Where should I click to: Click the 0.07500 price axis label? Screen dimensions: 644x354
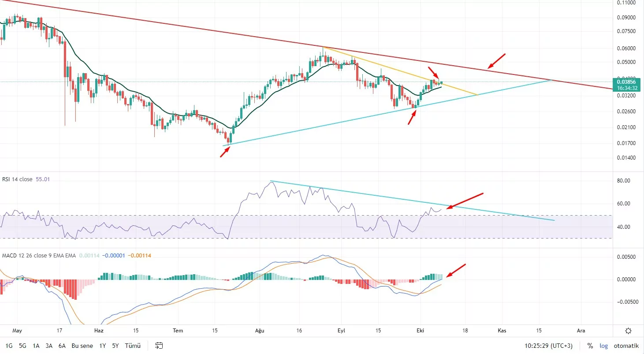tap(626, 31)
